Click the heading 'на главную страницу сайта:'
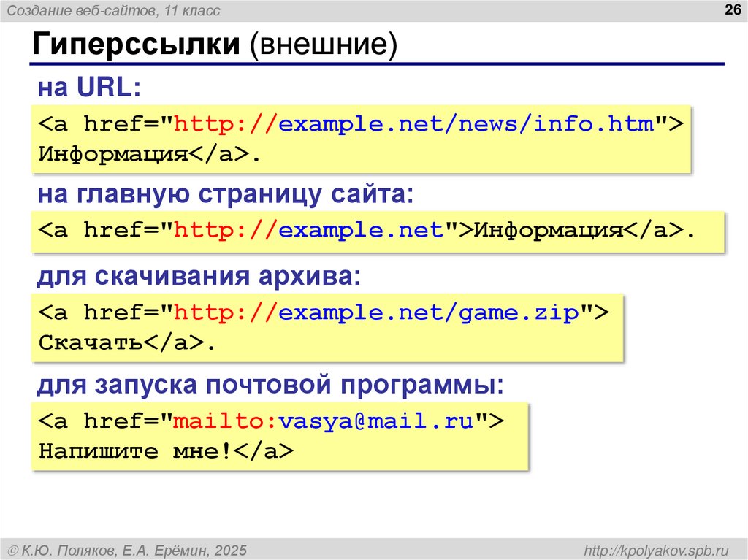 tap(226, 195)
